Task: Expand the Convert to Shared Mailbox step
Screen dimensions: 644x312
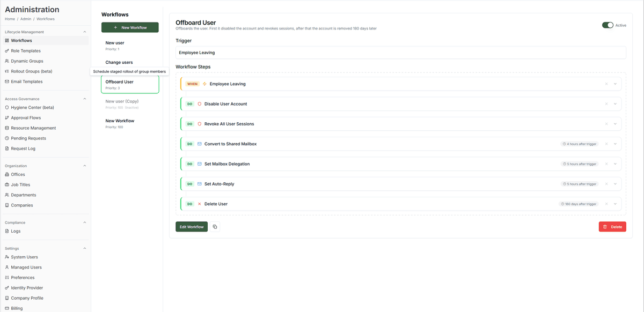Action: pos(614,144)
